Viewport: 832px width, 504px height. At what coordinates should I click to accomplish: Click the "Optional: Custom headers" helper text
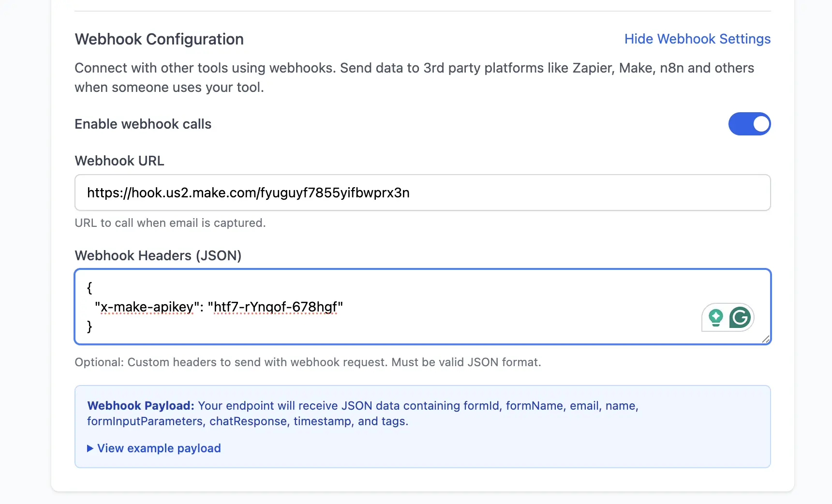click(x=308, y=362)
